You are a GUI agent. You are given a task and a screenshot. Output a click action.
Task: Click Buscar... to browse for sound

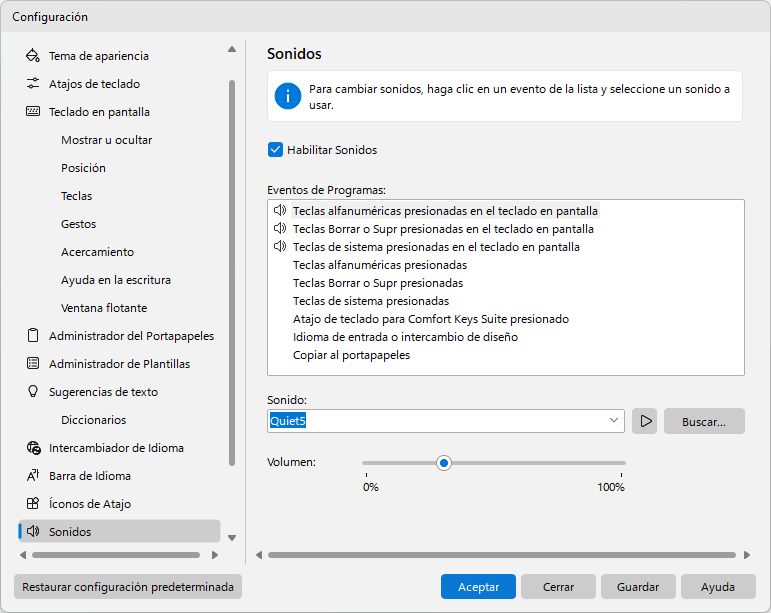coord(704,421)
